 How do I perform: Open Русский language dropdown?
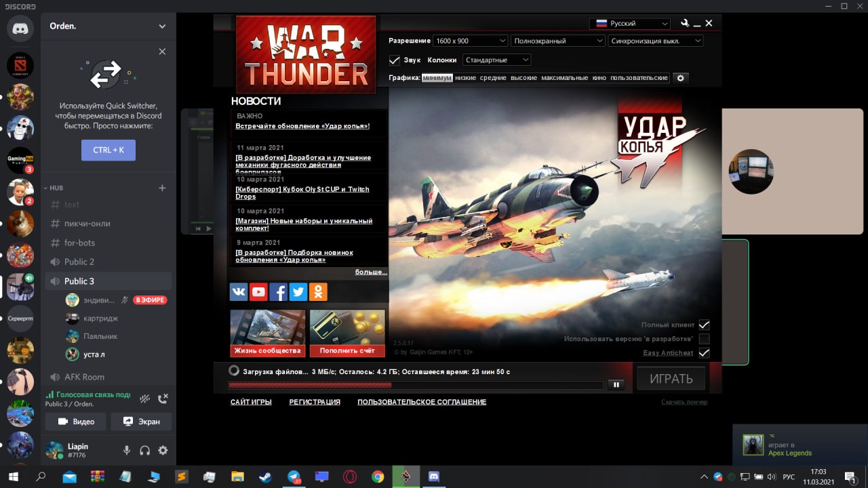tap(631, 23)
